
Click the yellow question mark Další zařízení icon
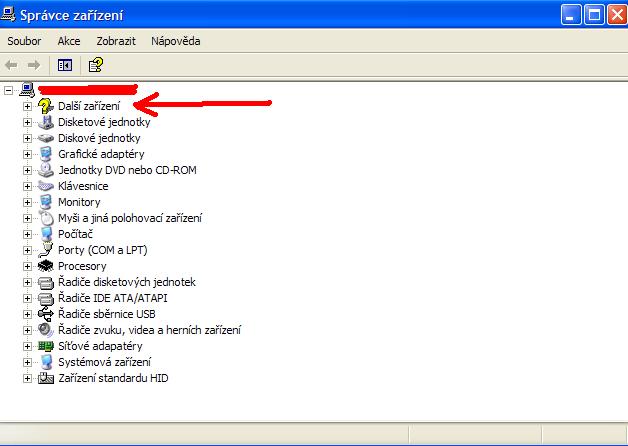46,106
